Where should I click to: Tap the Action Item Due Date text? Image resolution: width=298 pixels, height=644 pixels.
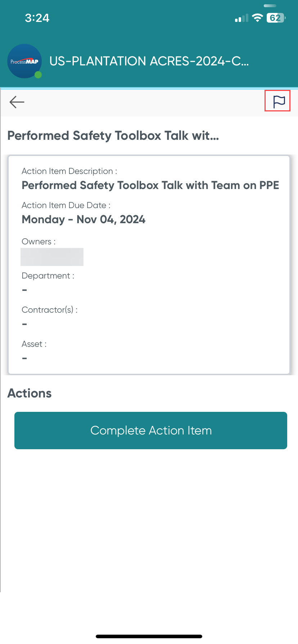(65, 205)
